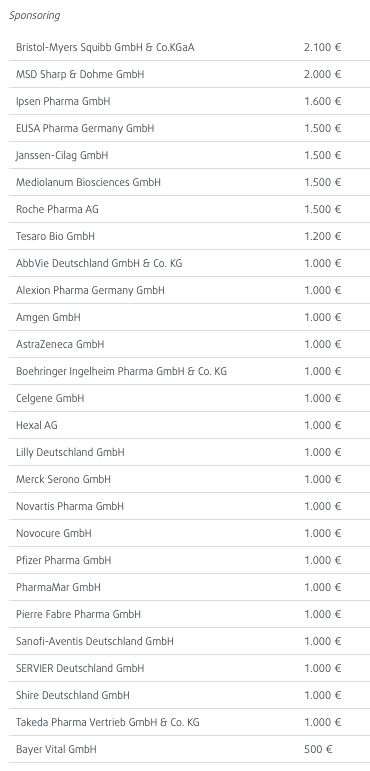Screen dimensions: 370x771
Task: Select Hexal AG sponsor row
Action: [x=189, y=426]
